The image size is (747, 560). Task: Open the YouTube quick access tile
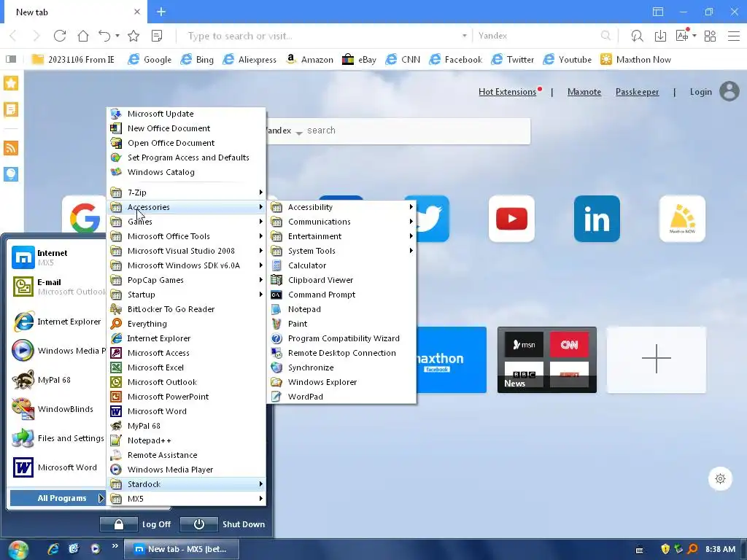click(511, 219)
